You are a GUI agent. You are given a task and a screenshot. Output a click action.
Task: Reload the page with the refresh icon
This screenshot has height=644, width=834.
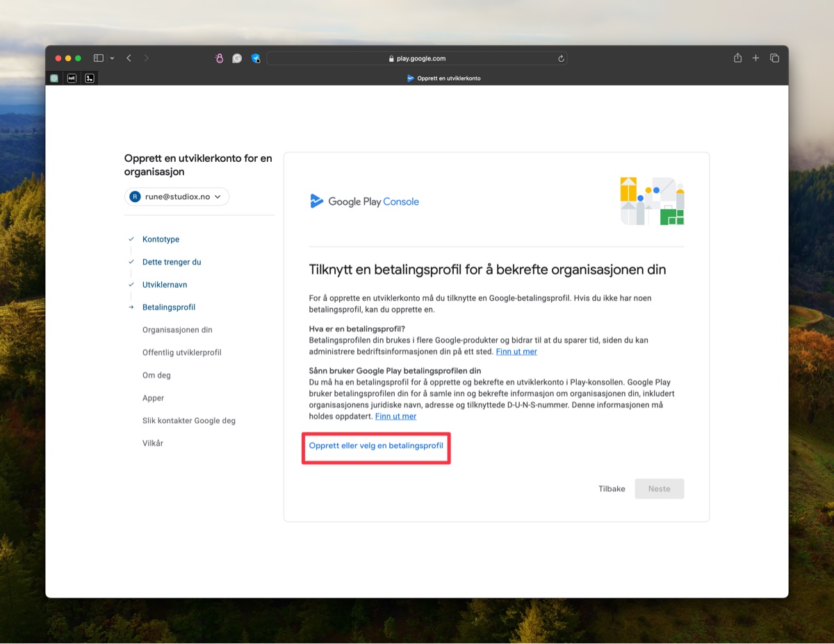[561, 58]
